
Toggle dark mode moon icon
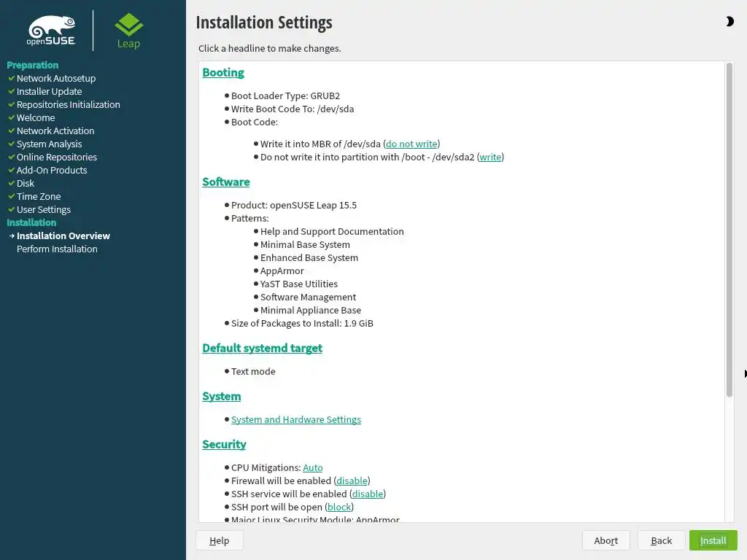729,21
